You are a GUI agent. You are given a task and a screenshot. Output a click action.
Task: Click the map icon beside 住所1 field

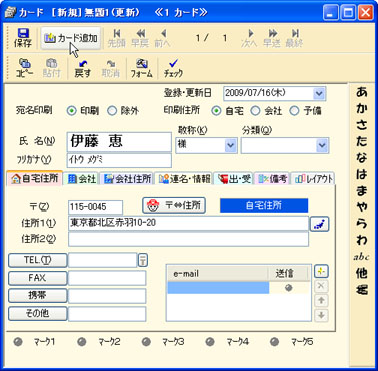[x=319, y=224]
